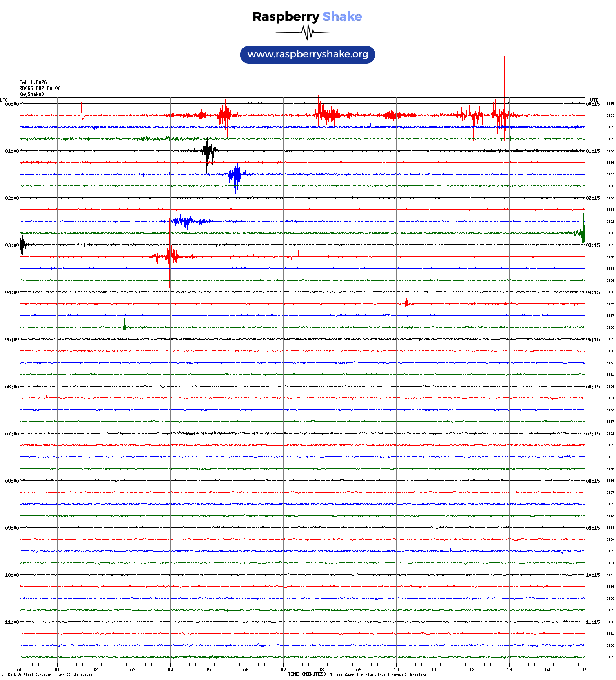
Task: Select the Feb 1, 2026 date label
Action: coord(33,82)
